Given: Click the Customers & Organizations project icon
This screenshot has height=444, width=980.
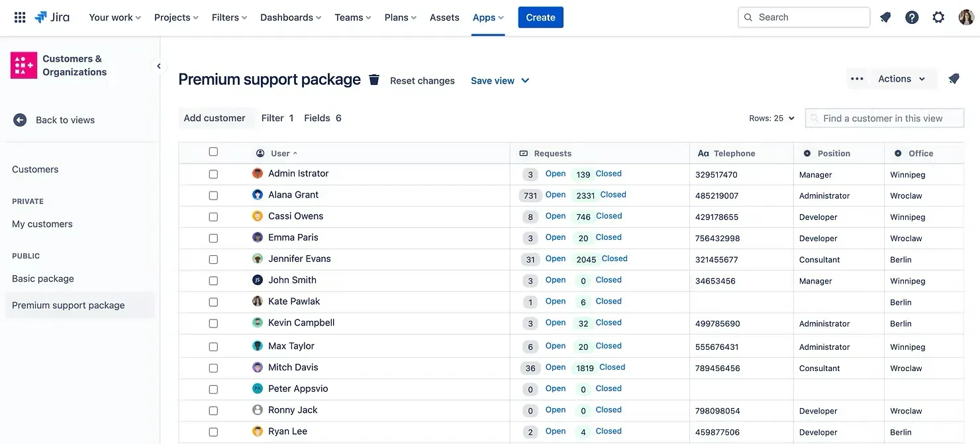Looking at the screenshot, I should (24, 65).
